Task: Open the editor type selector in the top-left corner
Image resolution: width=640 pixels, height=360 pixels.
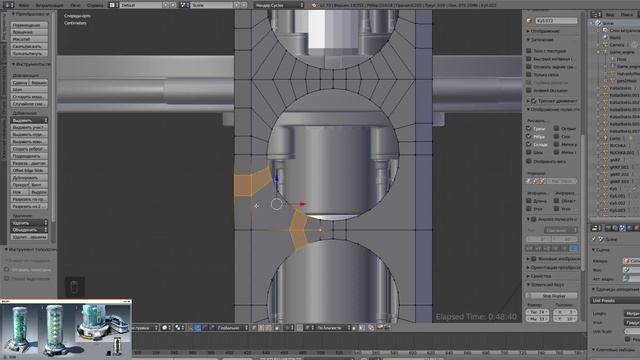Action: (8, 5)
